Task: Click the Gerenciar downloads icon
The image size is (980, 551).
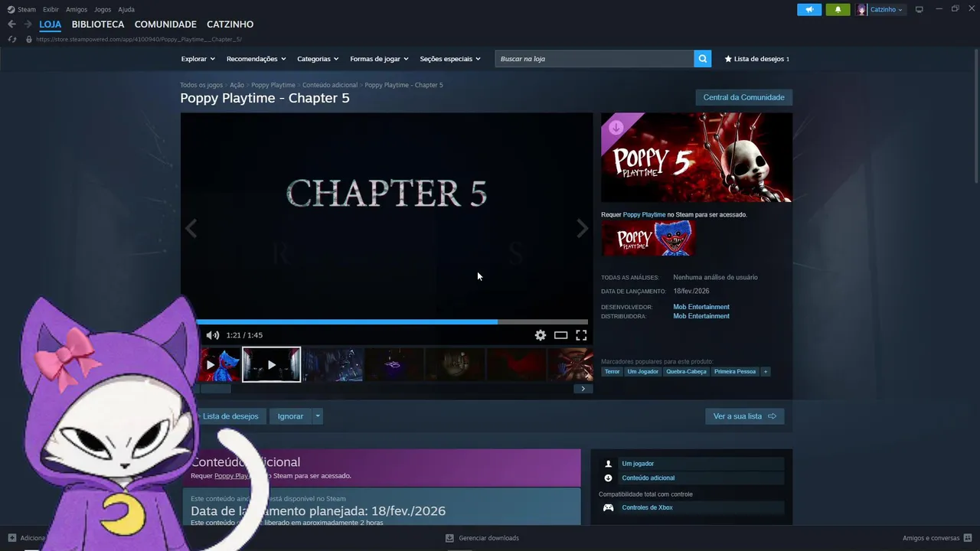Action: click(450, 538)
